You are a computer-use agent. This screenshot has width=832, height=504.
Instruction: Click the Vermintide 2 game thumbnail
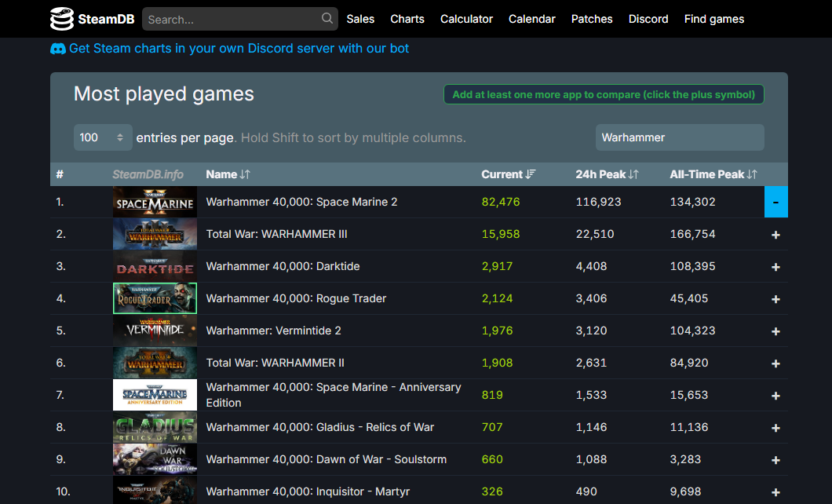tap(155, 331)
